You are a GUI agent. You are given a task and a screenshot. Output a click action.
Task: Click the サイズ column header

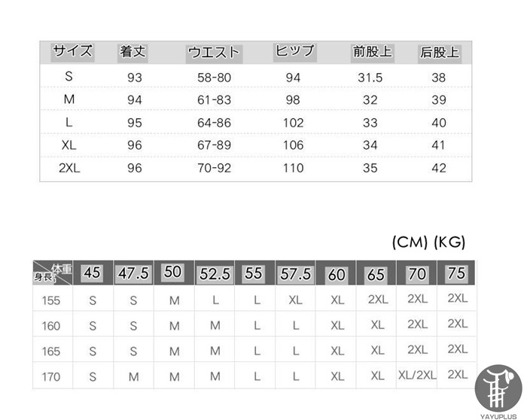pyautogui.click(x=73, y=52)
